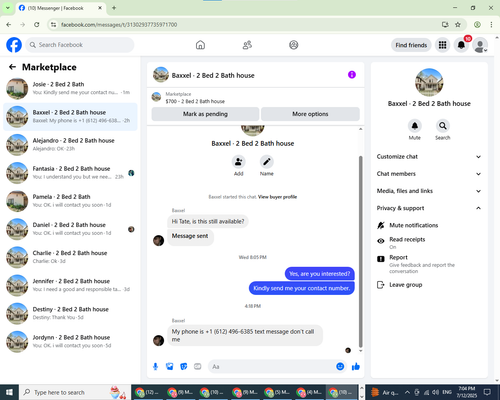Click the listing thumbnail in details panel
500x400 pixels.
click(429, 82)
